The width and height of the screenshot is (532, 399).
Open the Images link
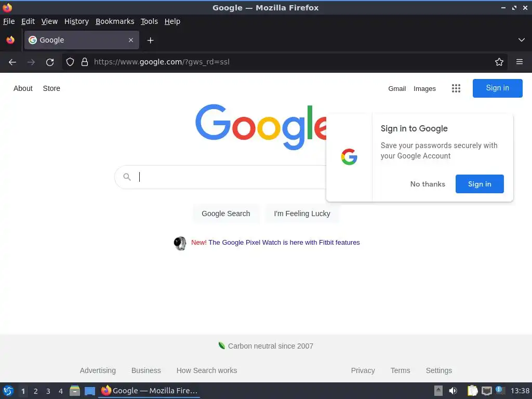(x=424, y=88)
